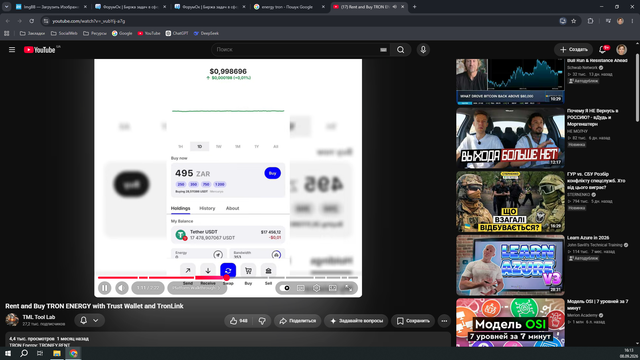Open Chrome extensions puzzle icon
The width and height of the screenshot is (640, 360).
(x=591, y=21)
